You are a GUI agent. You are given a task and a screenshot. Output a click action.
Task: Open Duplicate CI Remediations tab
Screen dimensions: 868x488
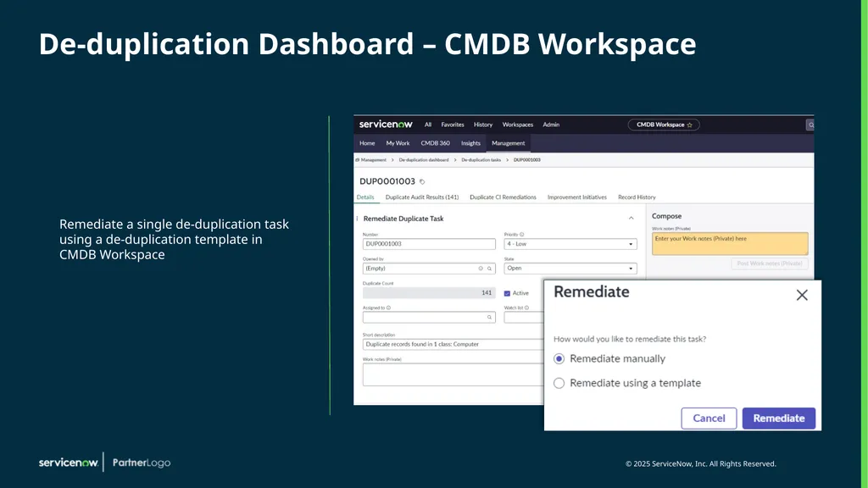pos(503,197)
